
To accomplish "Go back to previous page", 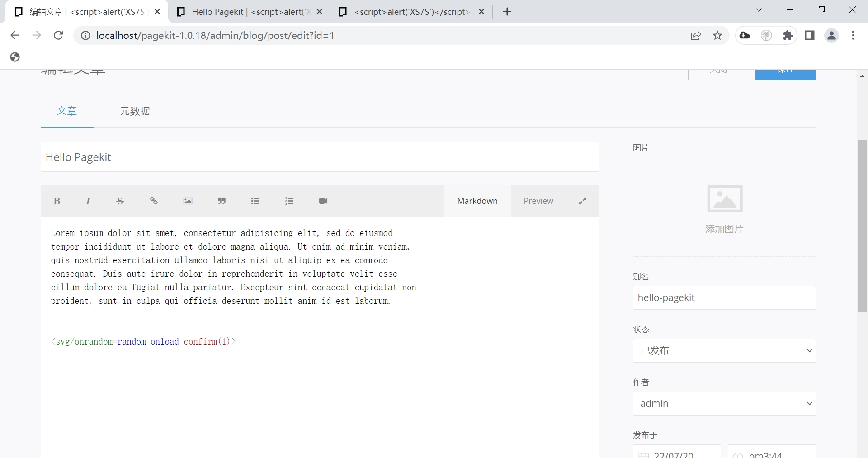I will [x=15, y=35].
